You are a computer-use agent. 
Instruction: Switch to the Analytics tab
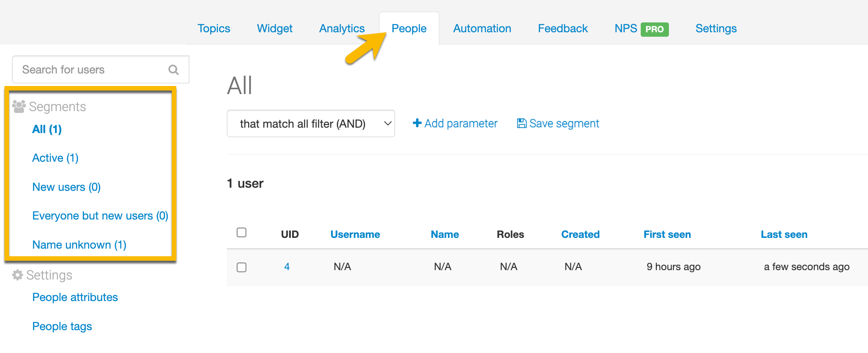tap(342, 29)
